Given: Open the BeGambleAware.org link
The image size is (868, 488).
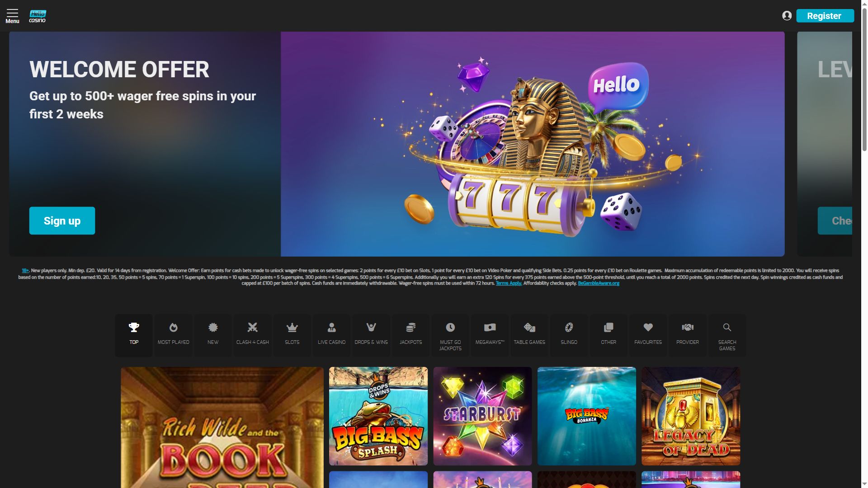Looking at the screenshot, I should coord(599,283).
